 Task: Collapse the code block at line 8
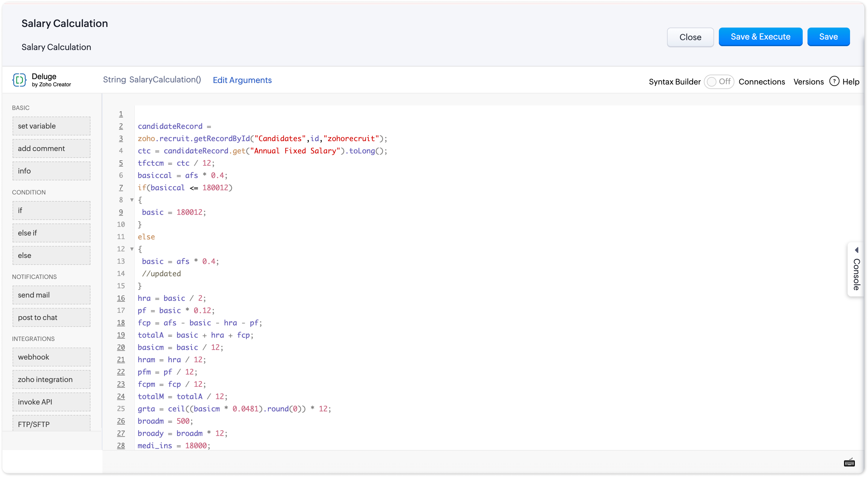(132, 200)
